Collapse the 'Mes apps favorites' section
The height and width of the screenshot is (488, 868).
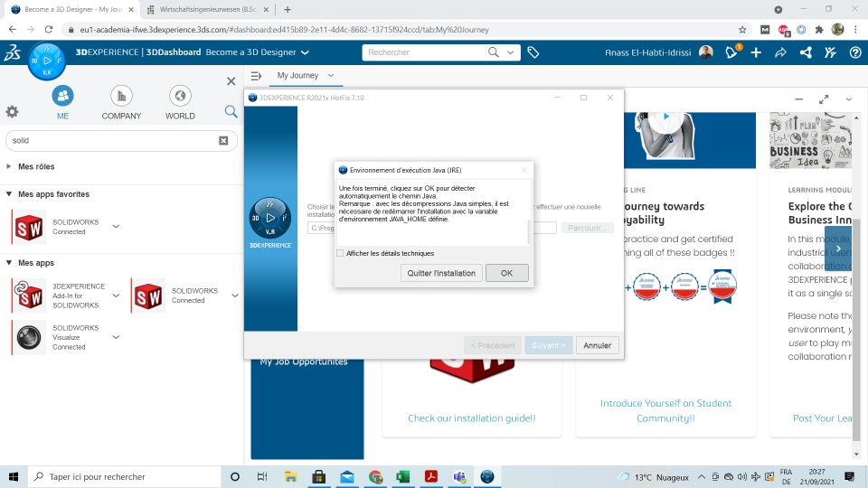coord(9,193)
